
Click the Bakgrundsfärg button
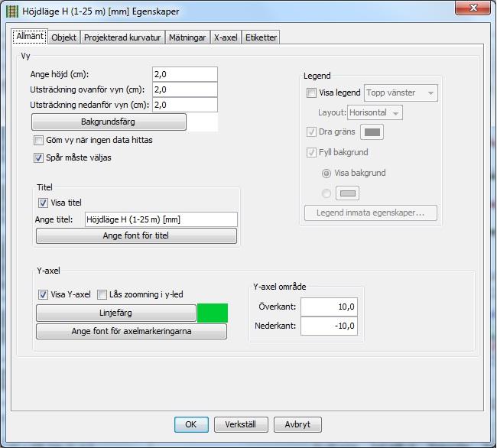point(109,122)
